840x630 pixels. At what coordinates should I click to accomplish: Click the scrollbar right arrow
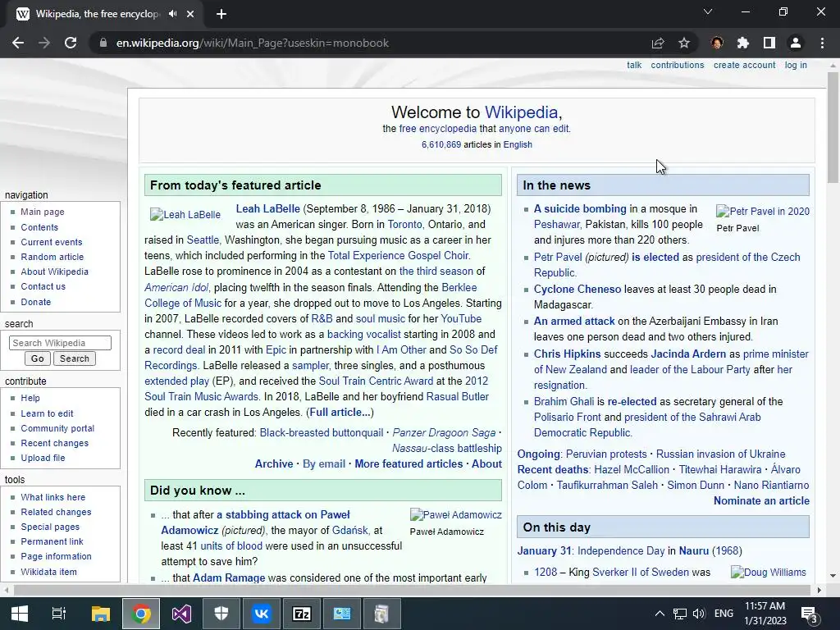click(x=819, y=590)
